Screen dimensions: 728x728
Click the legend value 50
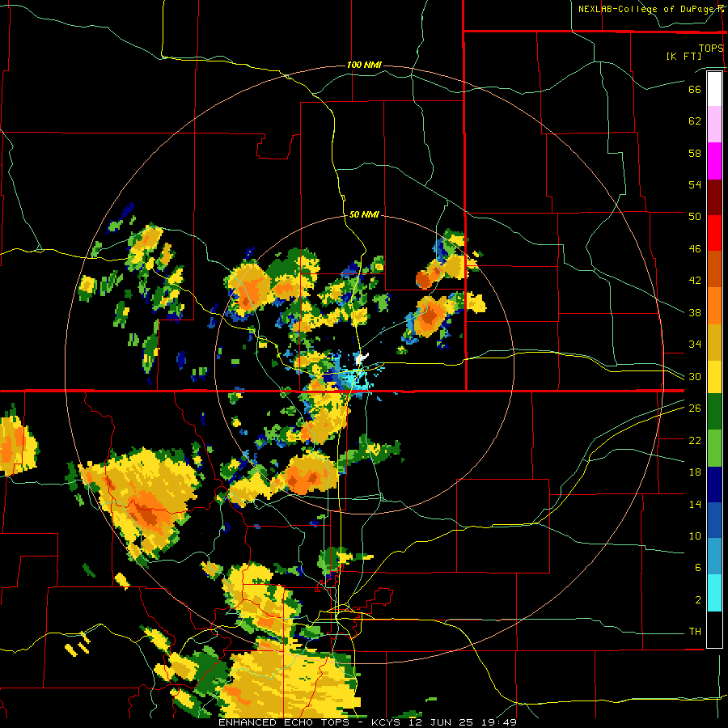coord(695,217)
